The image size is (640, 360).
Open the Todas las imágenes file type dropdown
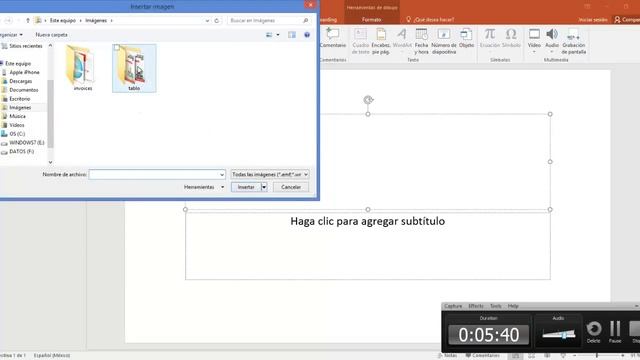[x=270, y=174]
